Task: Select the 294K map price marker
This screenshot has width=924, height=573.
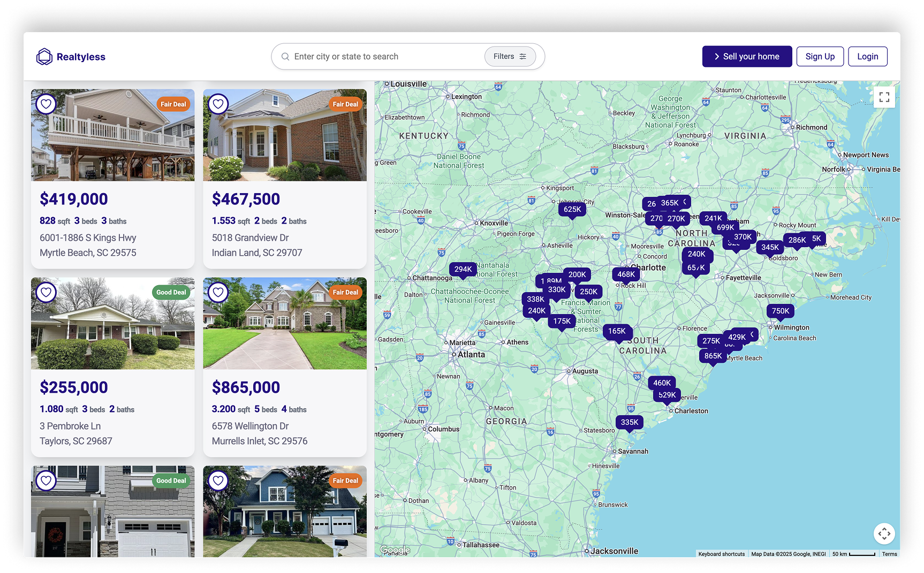Action: click(463, 270)
